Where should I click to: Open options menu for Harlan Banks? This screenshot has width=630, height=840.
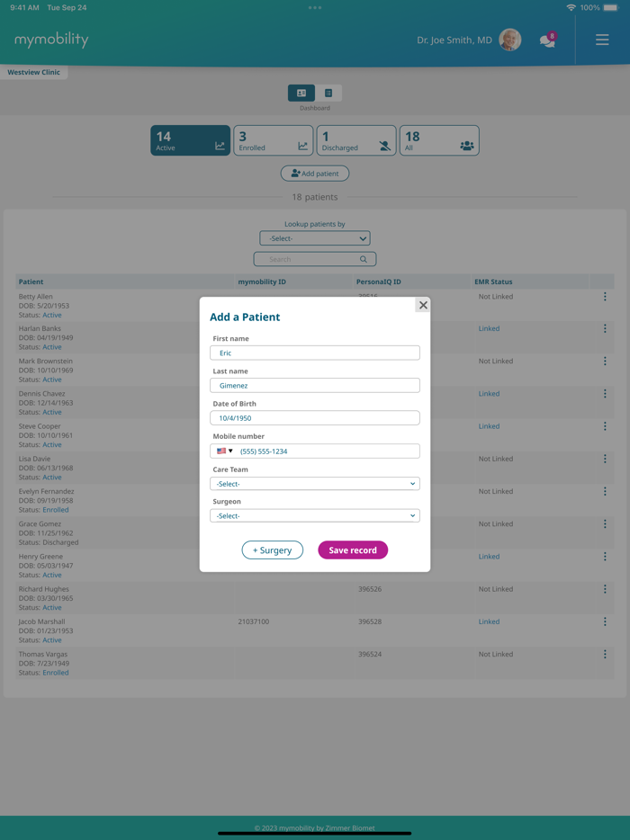click(x=605, y=328)
